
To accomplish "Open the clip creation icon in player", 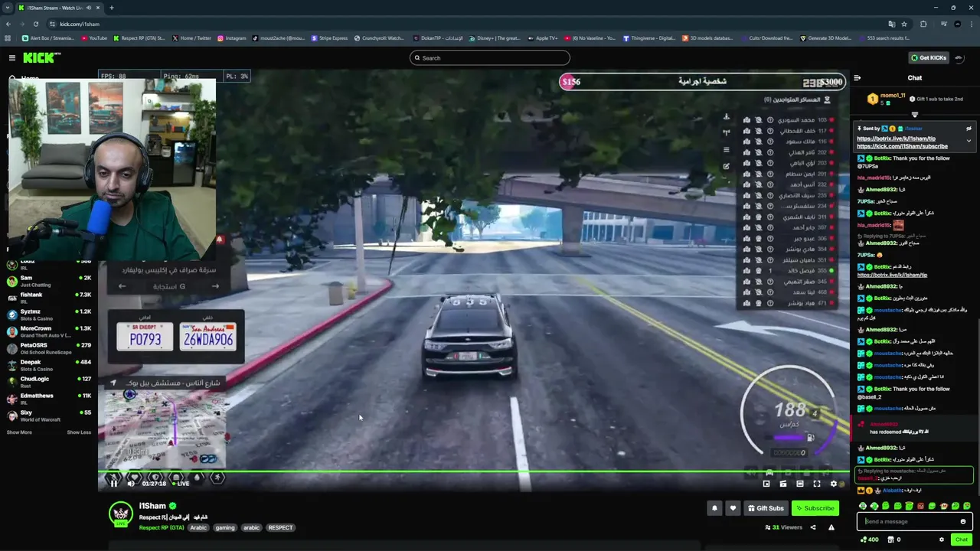I will coord(783,484).
